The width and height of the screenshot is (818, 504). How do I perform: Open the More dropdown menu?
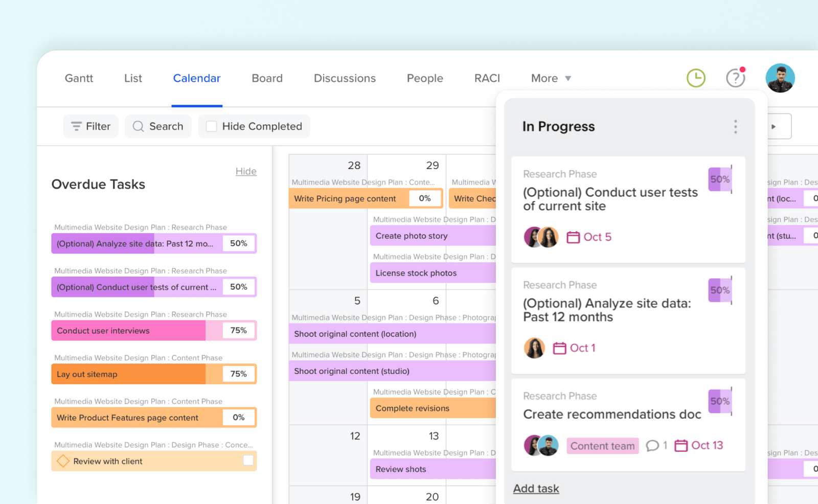(x=550, y=78)
